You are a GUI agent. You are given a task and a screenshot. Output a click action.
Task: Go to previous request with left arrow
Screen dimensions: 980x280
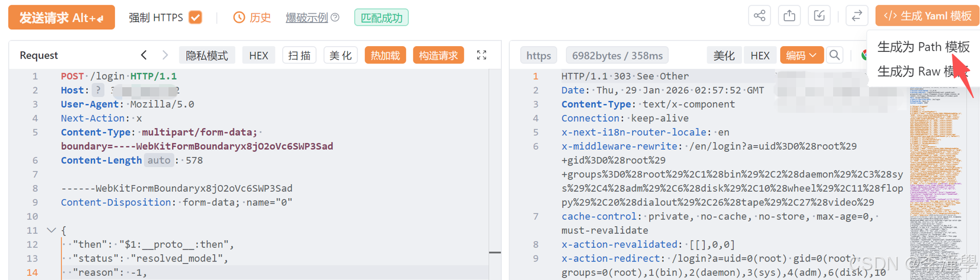click(144, 55)
